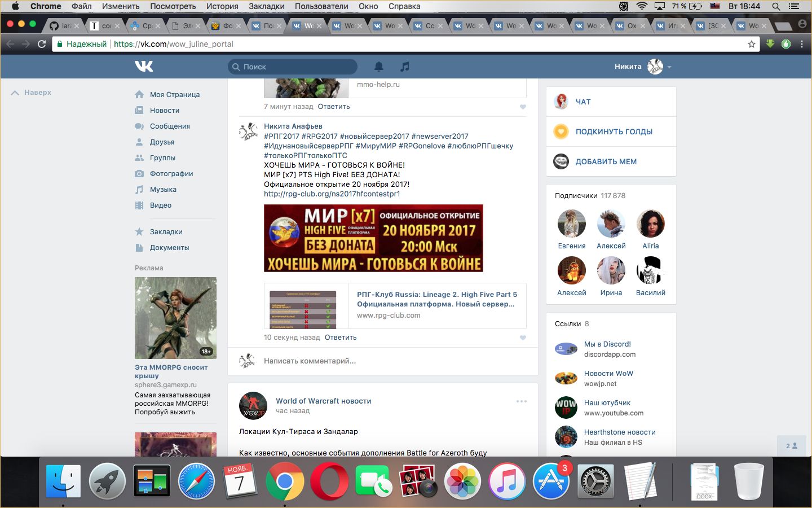Viewport: 812px width, 508px height.
Task: Open Группы in the sidebar
Action: coord(155,158)
